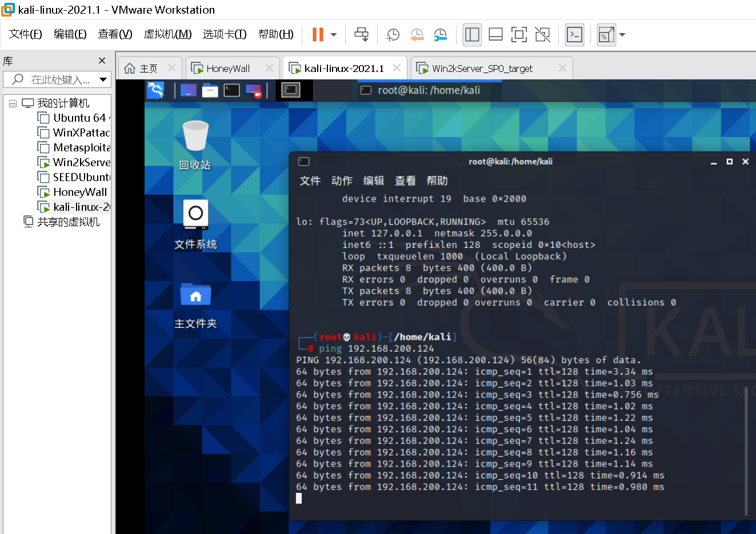Send Ctrl+Alt+Del to the virtual machine

362,35
